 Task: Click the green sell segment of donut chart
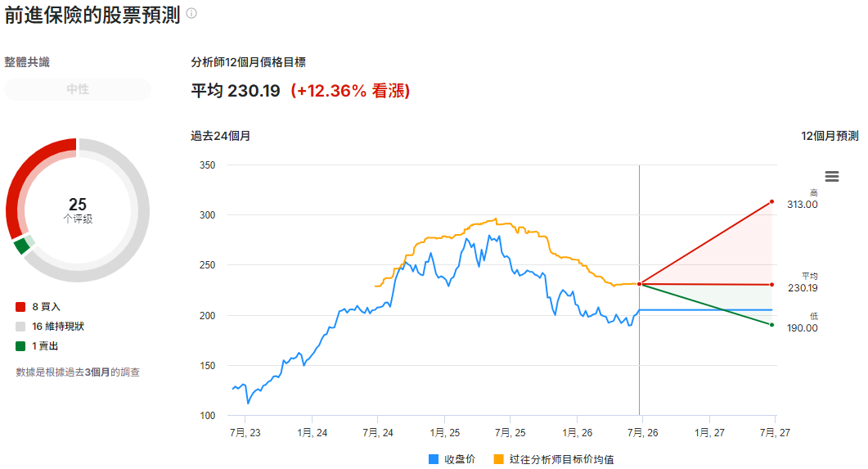coord(23,245)
